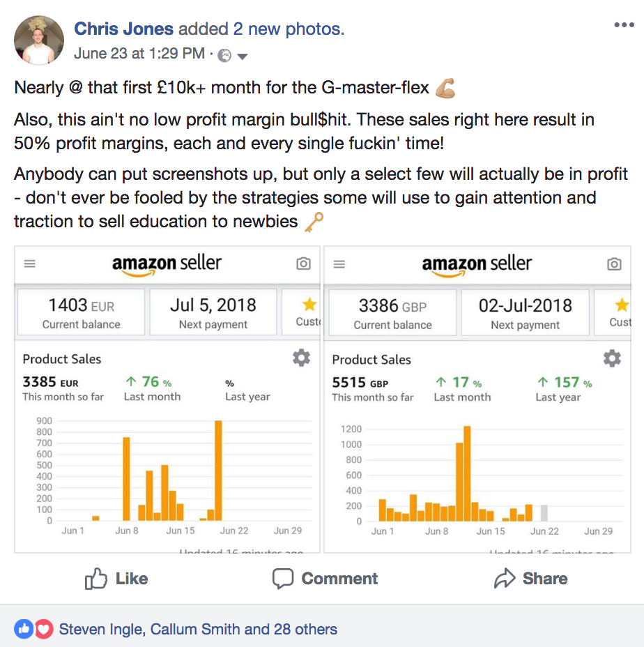The width and height of the screenshot is (644, 647).
Task: Open the June 23 at 1:29 PM timestamp
Action: tap(139, 54)
